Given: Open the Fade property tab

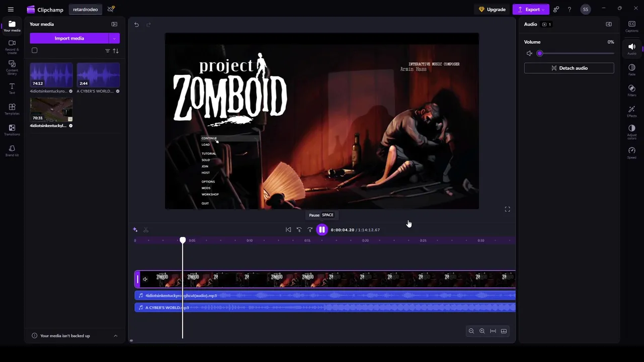Looking at the screenshot, I should pyautogui.click(x=632, y=69).
